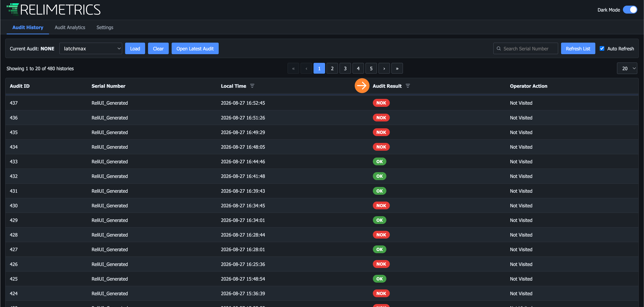Click the Audit Result filter icon
The width and height of the screenshot is (644, 307).
[408, 86]
